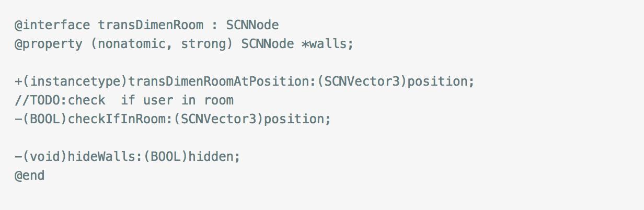Click the //TODO:check comment text
The image size is (644, 210).
click(60, 100)
